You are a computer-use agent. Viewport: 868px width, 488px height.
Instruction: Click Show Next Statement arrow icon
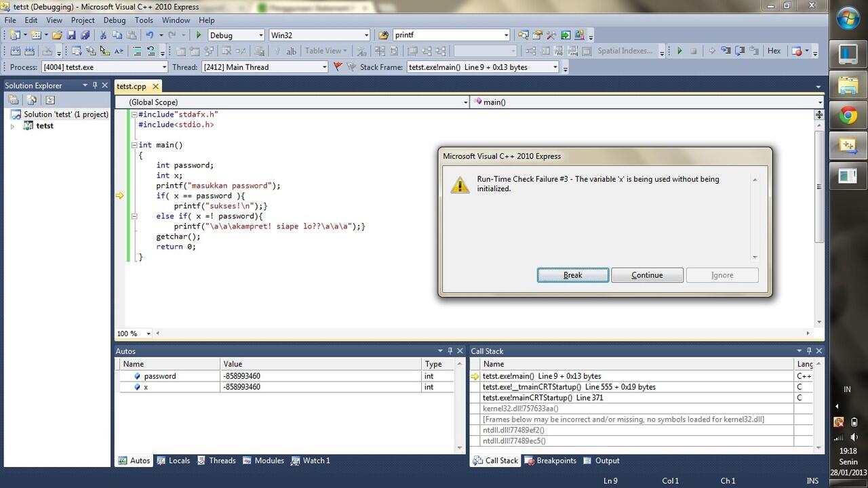(711, 51)
